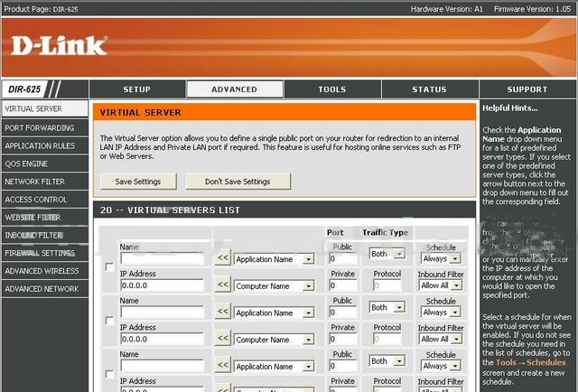Open second entry's Computer Name dropdown
The image size is (578, 392).
pos(274,340)
